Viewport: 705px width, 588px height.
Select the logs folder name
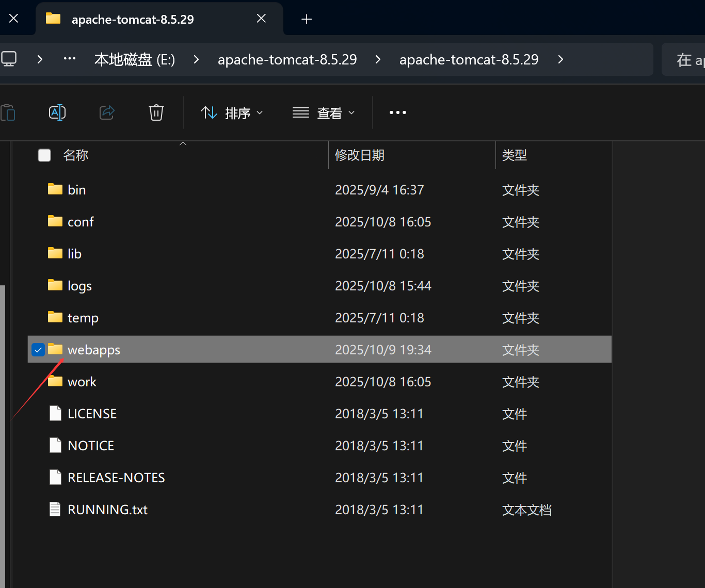coord(80,286)
